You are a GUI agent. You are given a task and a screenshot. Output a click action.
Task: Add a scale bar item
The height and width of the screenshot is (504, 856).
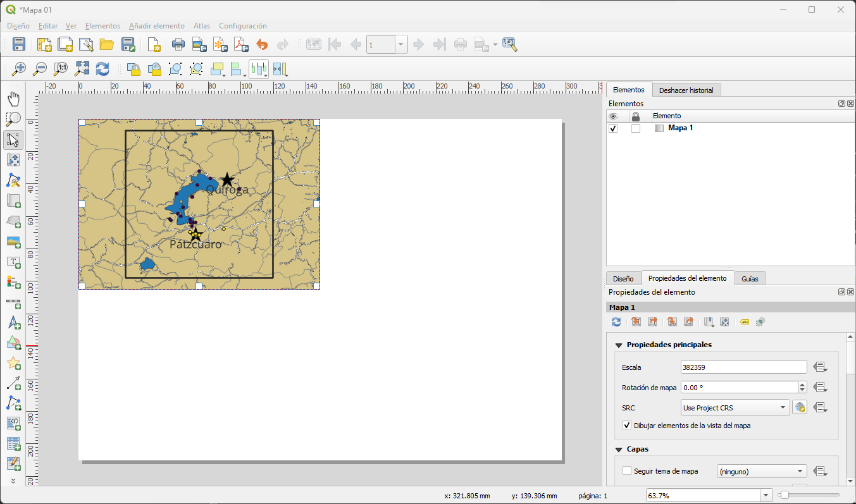point(13,302)
